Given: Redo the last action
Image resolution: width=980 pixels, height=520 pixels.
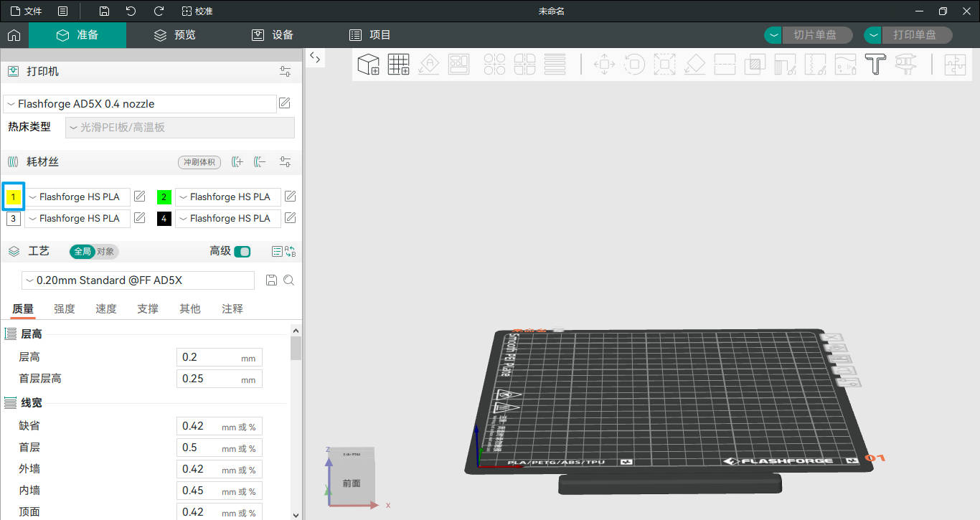Looking at the screenshot, I should pos(159,11).
